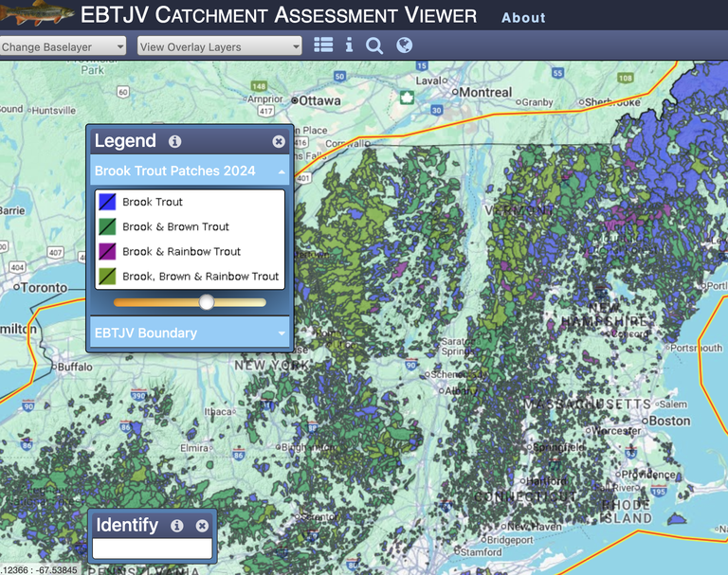Click the purple Brook & Rainbow Trout swatch
The height and width of the screenshot is (575, 728).
point(107,252)
